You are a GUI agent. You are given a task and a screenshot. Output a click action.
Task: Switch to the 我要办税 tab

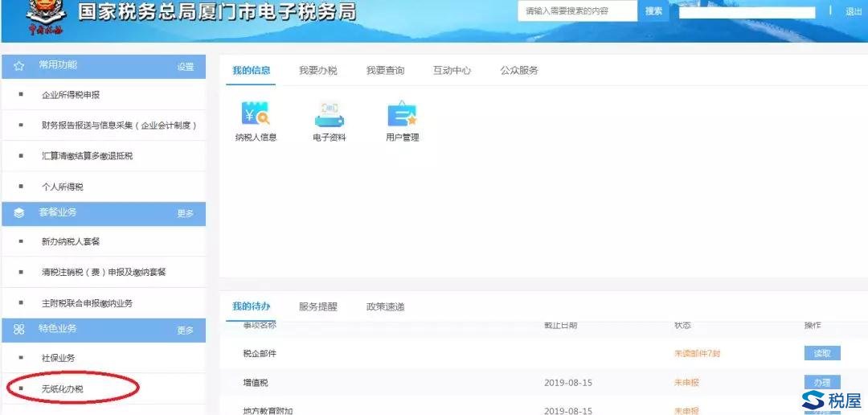pyautogui.click(x=318, y=71)
